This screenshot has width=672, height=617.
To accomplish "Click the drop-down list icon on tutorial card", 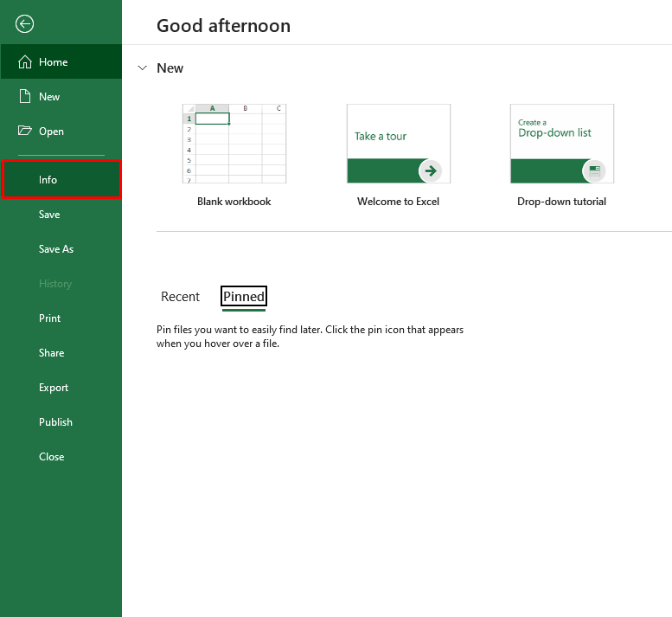I will click(594, 170).
